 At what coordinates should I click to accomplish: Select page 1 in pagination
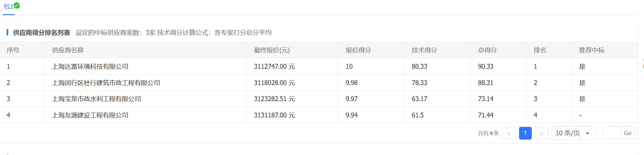[525, 133]
